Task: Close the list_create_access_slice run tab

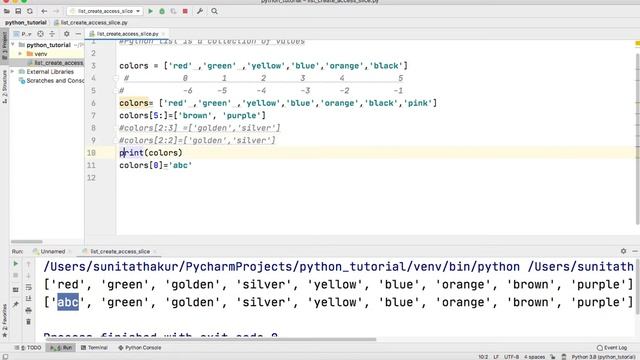Action: pos(155,251)
